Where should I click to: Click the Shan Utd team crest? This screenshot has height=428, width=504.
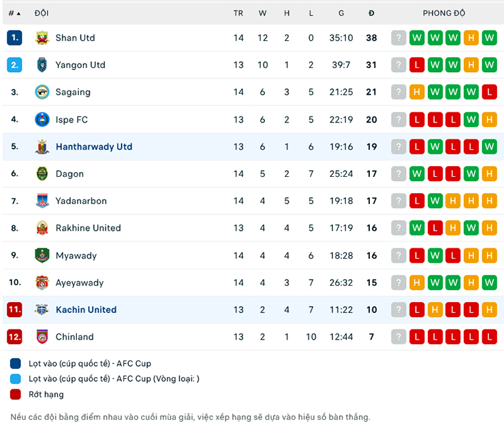pyautogui.click(x=42, y=38)
